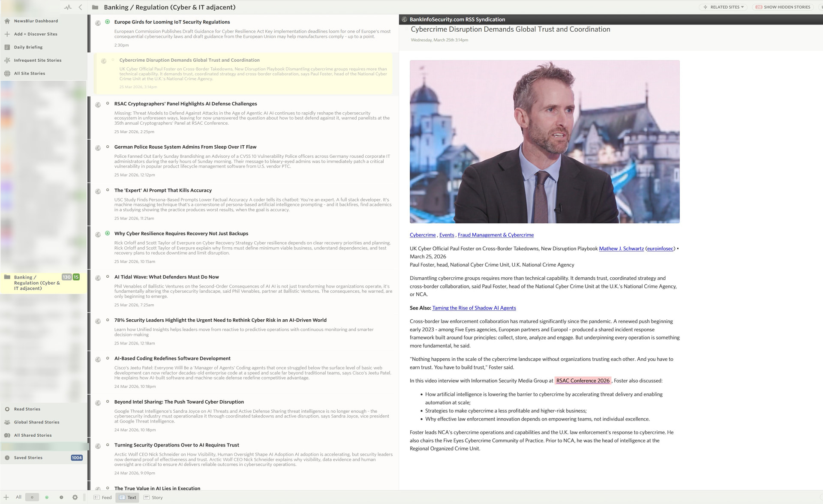Follow the Mathew J. Schwartz author link

[621, 249]
